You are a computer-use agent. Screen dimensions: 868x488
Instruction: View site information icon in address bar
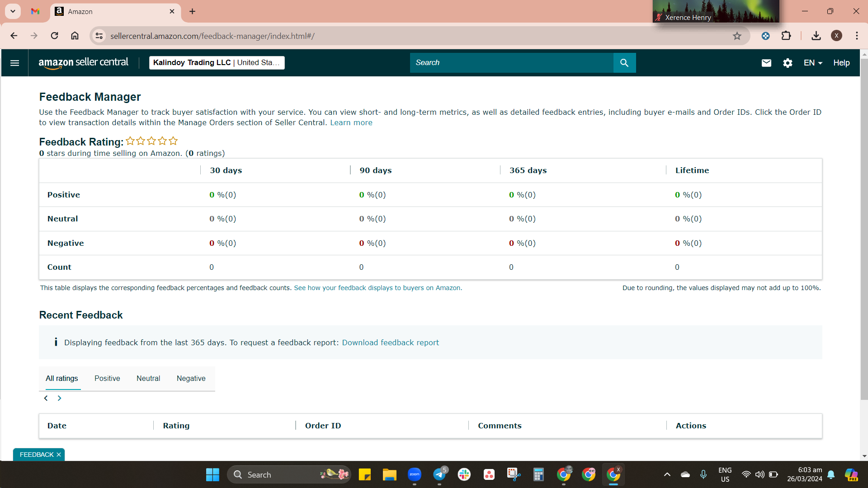[x=99, y=36]
